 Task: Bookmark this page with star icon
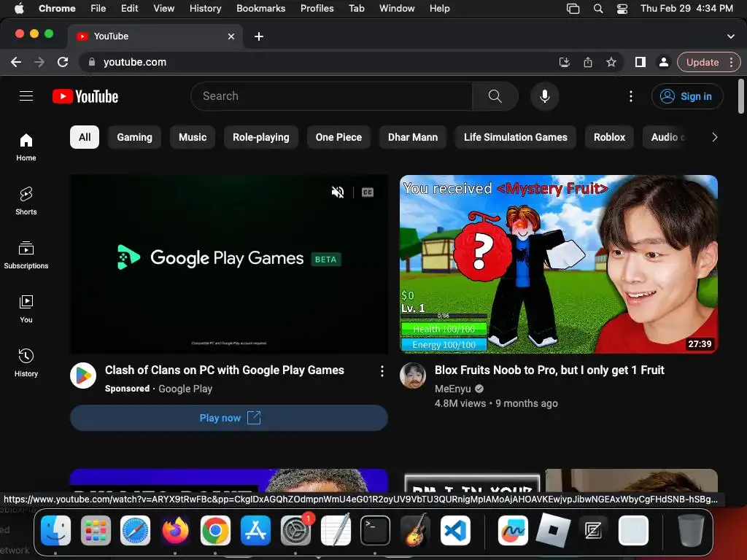tap(611, 63)
